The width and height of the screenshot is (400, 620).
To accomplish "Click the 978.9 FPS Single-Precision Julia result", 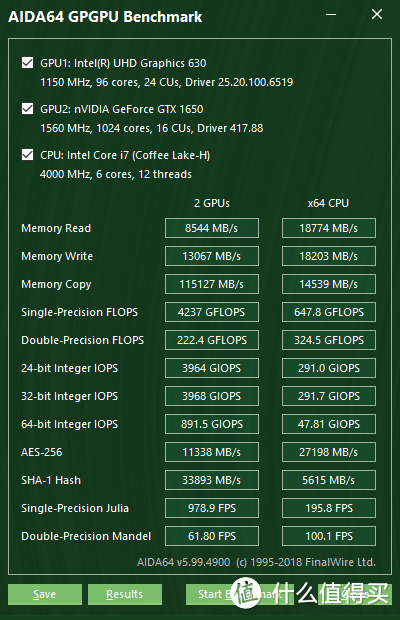I will pyautogui.click(x=212, y=508).
